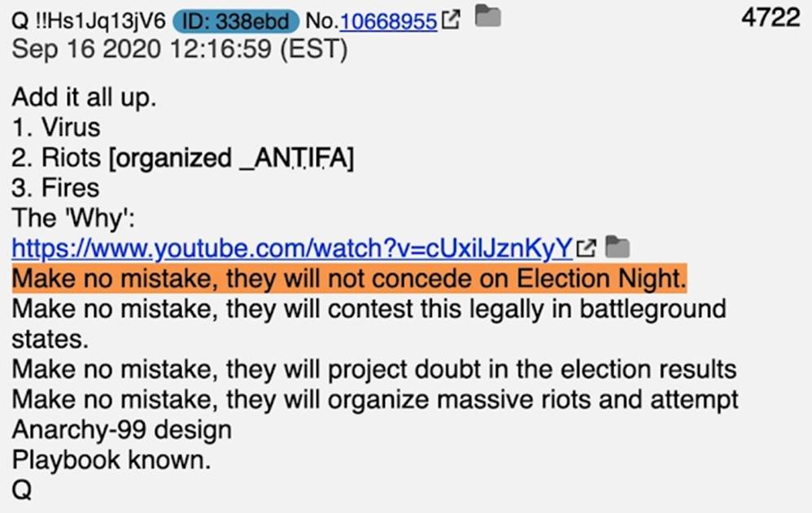Click the 'project doubt' sentence
812x513 pixels.
pyautogui.click(x=374, y=370)
